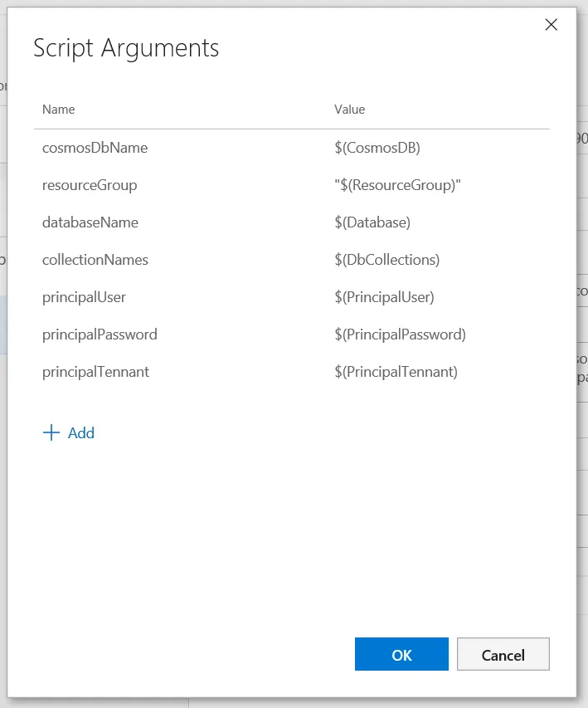Edit the $(Database) value field
Screen dimensions: 588x708
pos(372,222)
